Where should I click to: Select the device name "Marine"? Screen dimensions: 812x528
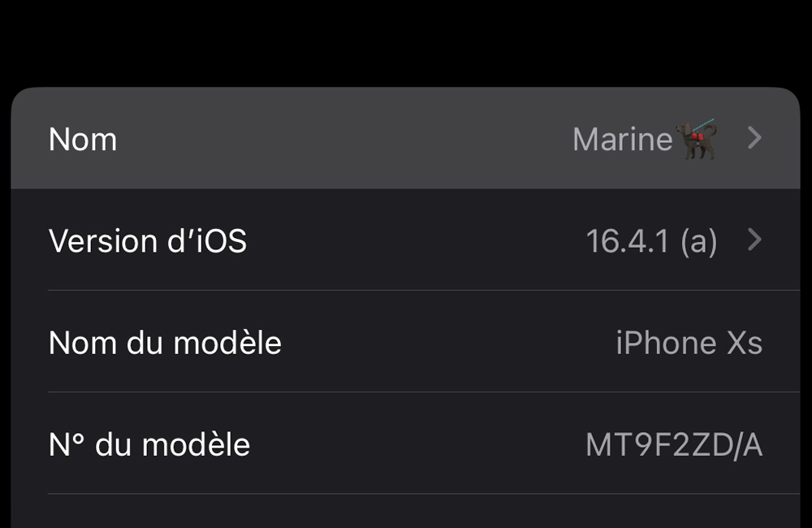622,140
